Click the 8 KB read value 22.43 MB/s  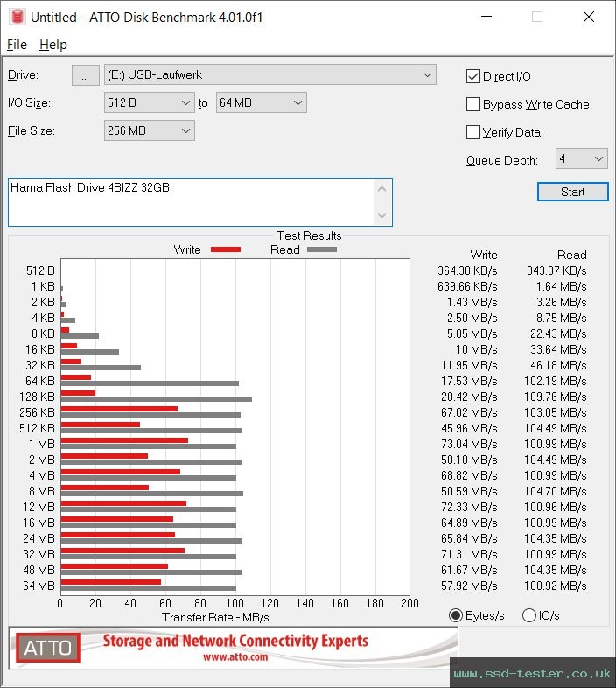558,333
